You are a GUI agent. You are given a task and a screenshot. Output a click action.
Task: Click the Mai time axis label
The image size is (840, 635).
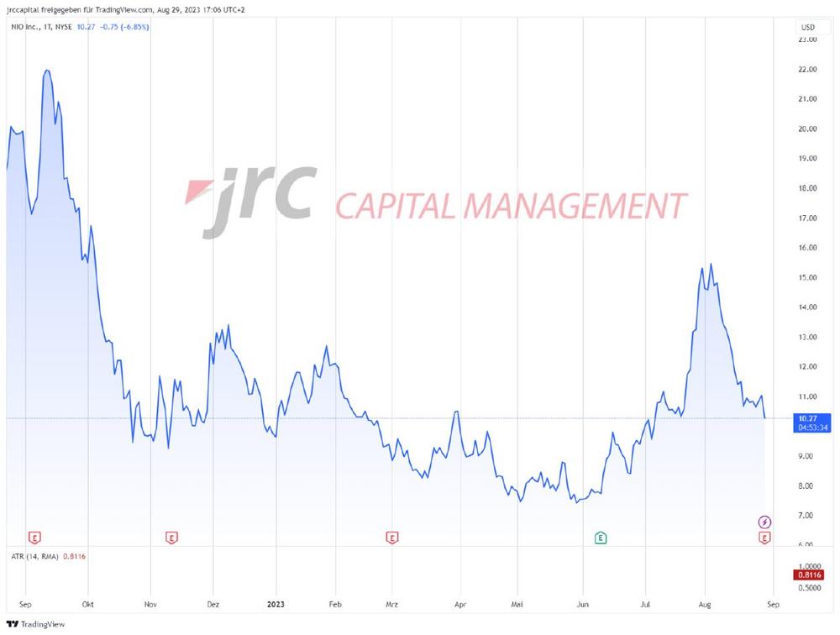(517, 605)
